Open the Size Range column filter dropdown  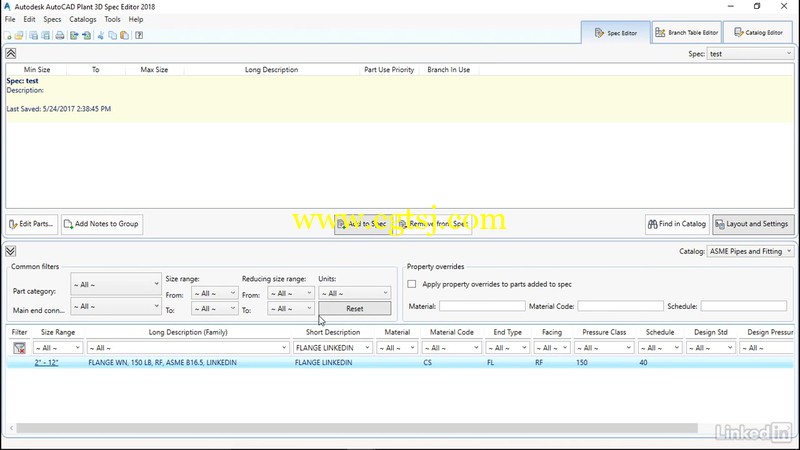58,348
